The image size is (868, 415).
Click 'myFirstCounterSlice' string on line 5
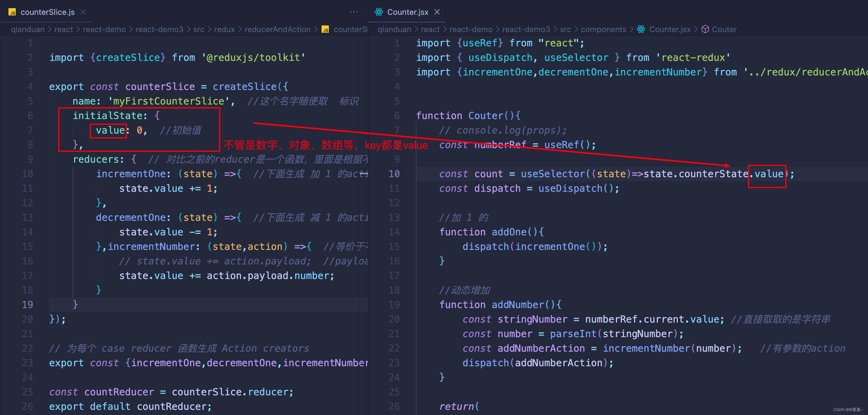pyautogui.click(x=169, y=101)
